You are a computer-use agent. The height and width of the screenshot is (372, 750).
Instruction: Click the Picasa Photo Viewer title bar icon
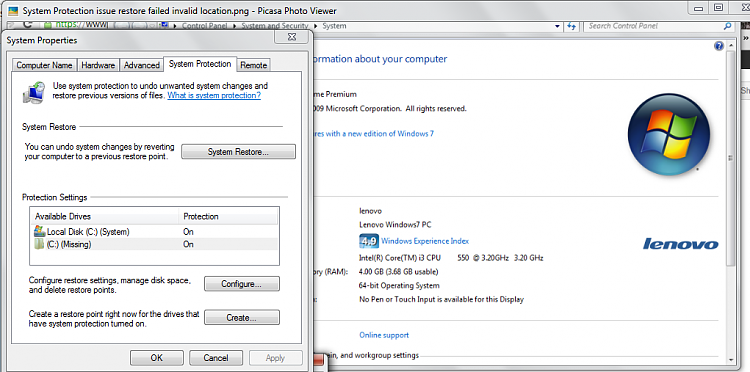[13, 11]
